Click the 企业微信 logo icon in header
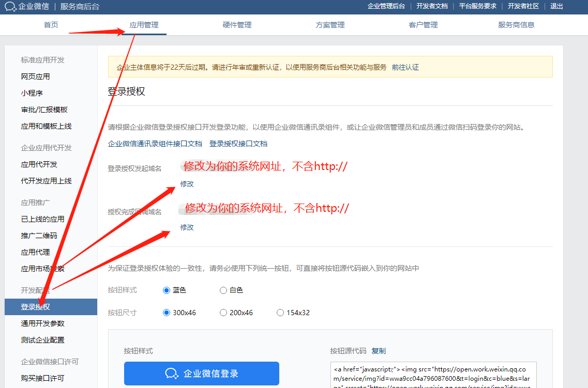 click(10, 6)
